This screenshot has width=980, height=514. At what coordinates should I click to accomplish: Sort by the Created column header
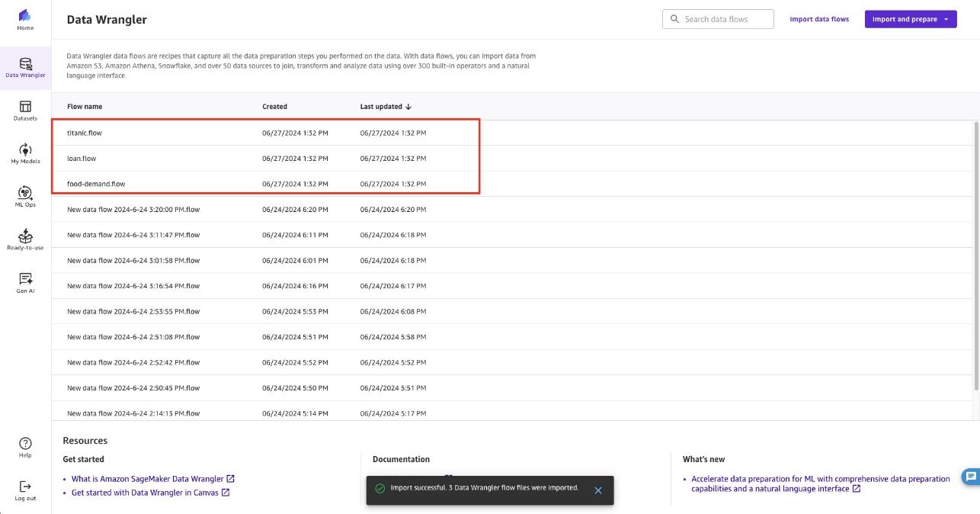tap(275, 107)
